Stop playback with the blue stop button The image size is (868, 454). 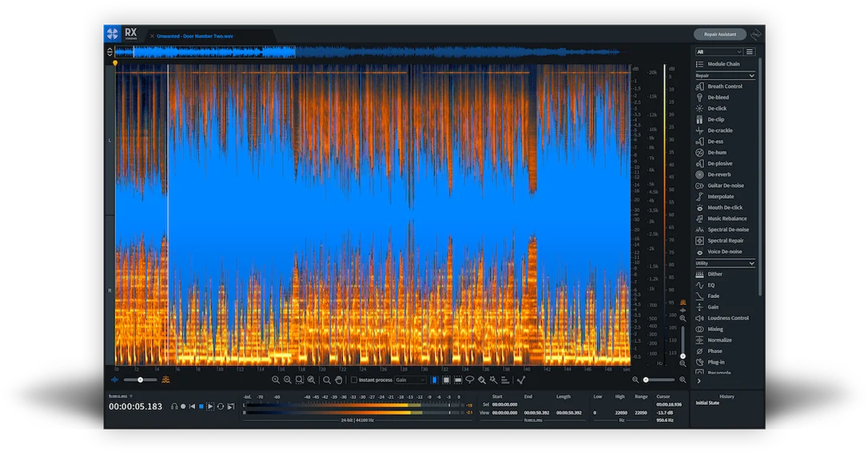click(x=201, y=406)
